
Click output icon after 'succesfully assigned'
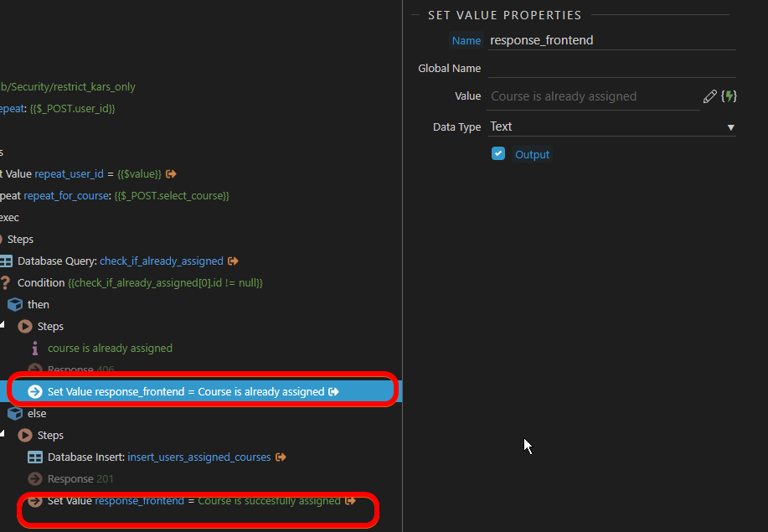[x=350, y=501]
